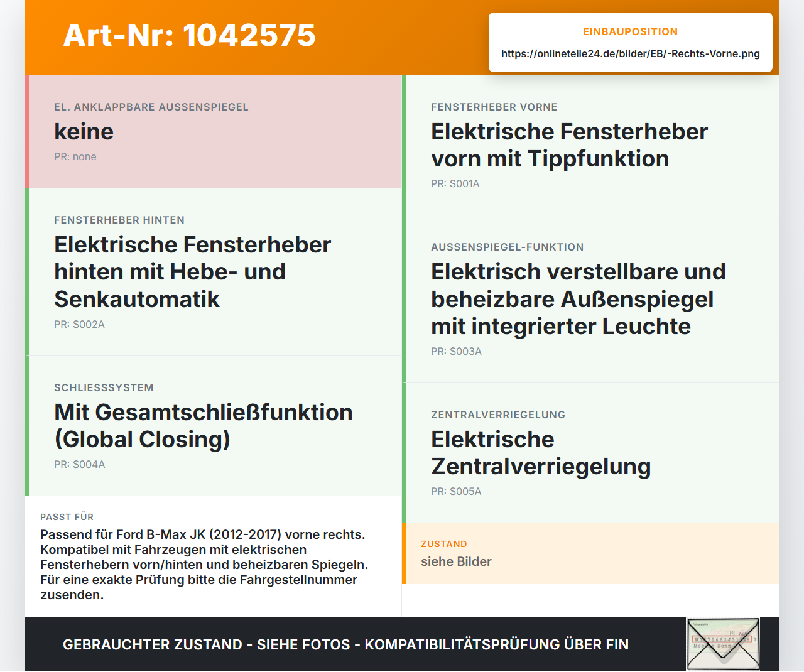
Task: Click the 'PR: S004A' code
Action: pos(80,465)
